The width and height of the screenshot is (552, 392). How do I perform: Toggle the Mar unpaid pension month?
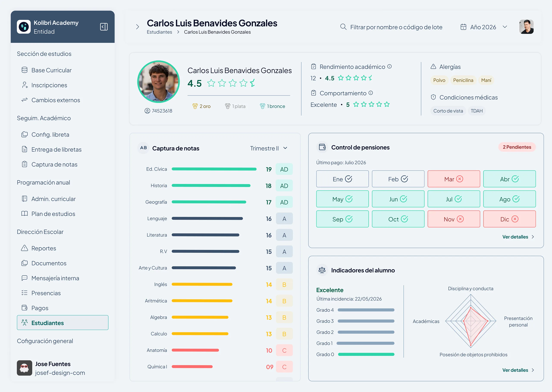pyautogui.click(x=454, y=179)
